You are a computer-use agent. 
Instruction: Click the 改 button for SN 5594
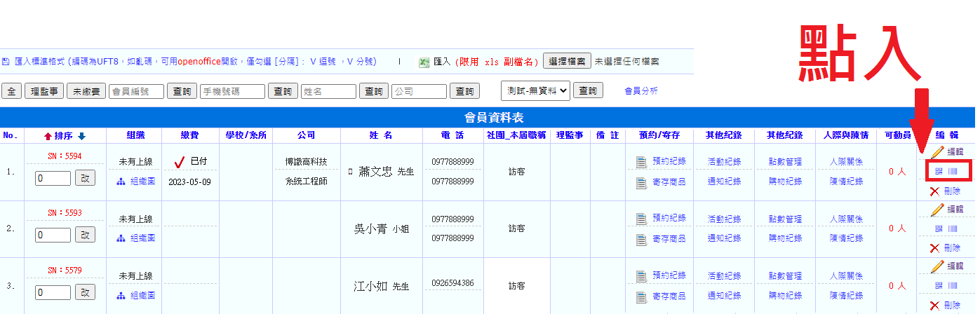pos(85,178)
